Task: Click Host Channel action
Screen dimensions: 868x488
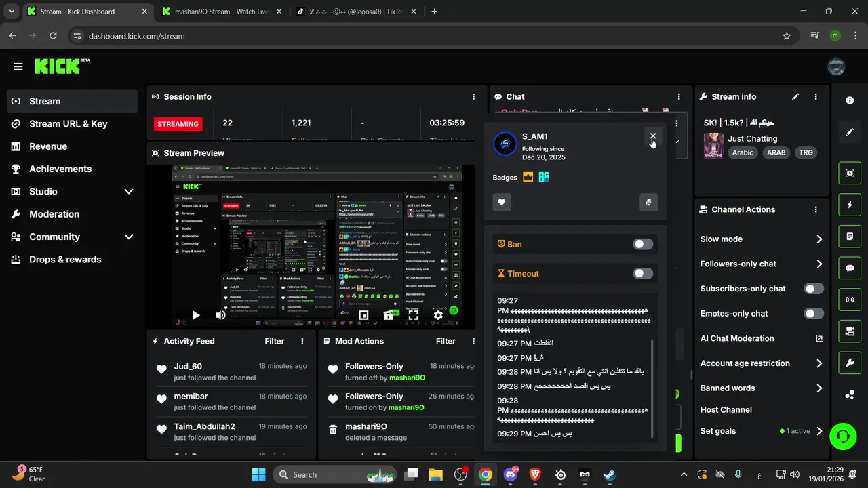Action: tap(726, 410)
